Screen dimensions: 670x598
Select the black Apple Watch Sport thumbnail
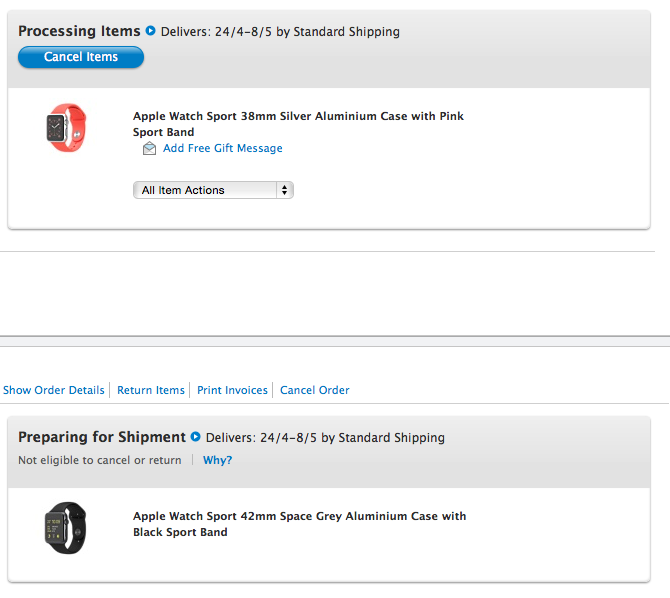coord(65,528)
